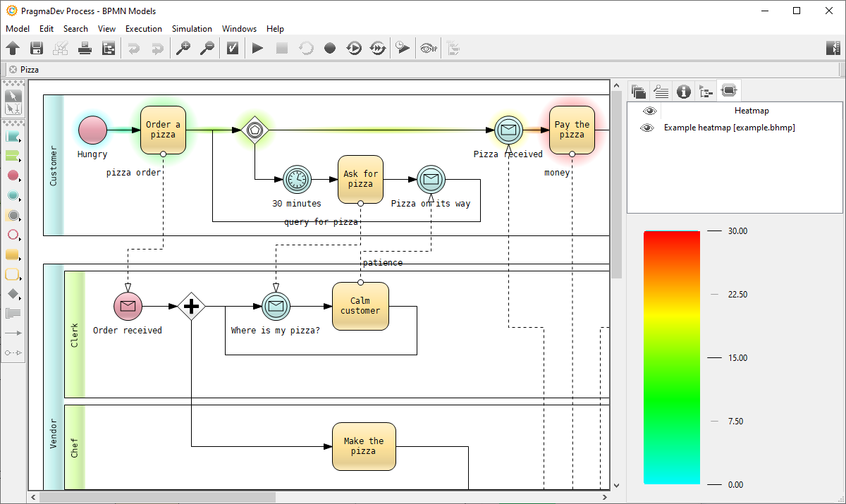This screenshot has width=846, height=504.
Task: Toggle the eye BP toolbar button
Action: (x=428, y=48)
